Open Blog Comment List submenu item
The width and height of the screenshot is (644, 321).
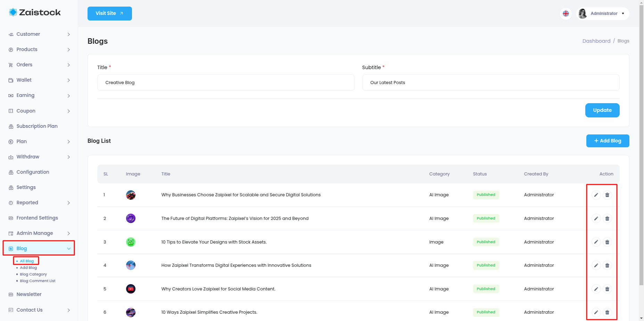click(x=38, y=281)
